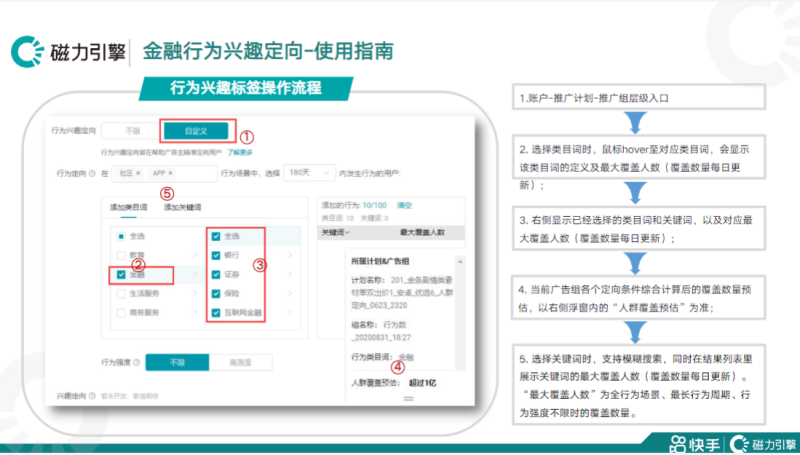Click the 超过1亿 coverage estimate value
This screenshot has width=800, height=455.
coord(422,383)
